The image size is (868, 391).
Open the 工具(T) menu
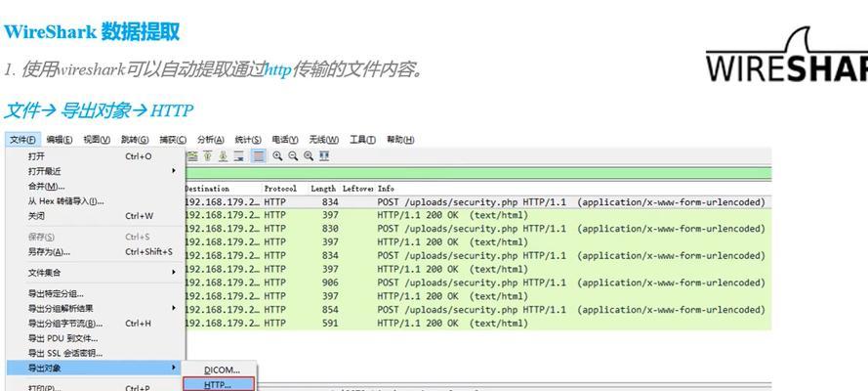[362, 140]
